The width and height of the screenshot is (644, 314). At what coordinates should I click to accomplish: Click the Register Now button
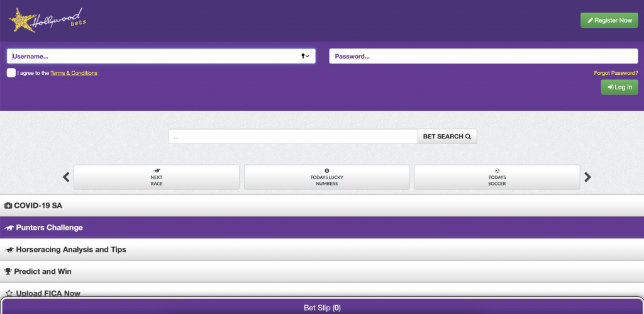click(609, 20)
